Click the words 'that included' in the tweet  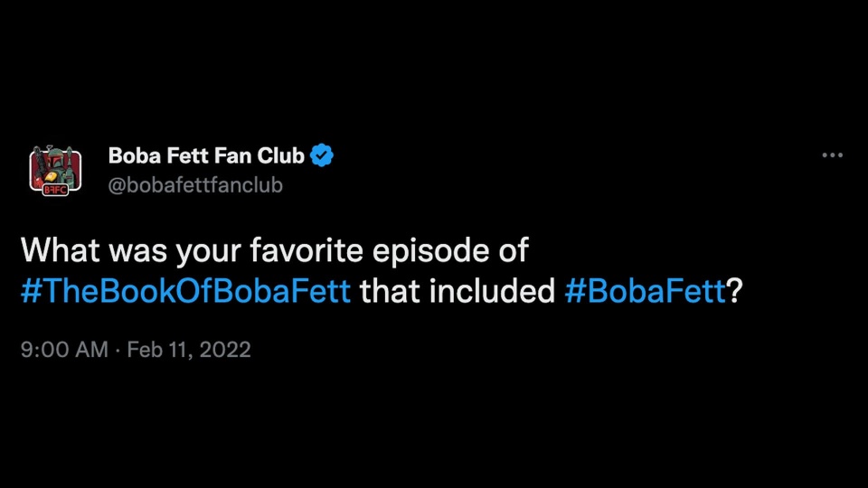[x=458, y=291]
